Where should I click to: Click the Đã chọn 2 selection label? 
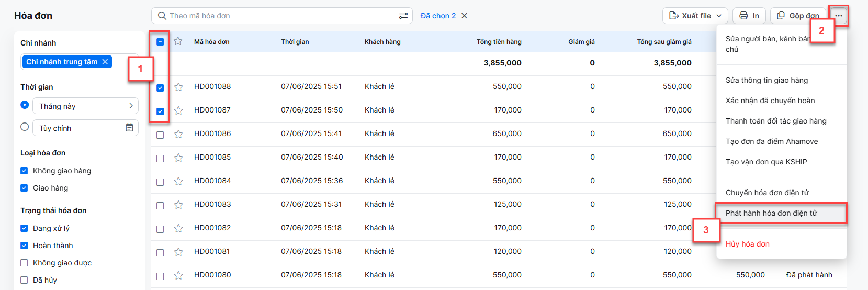coord(438,16)
